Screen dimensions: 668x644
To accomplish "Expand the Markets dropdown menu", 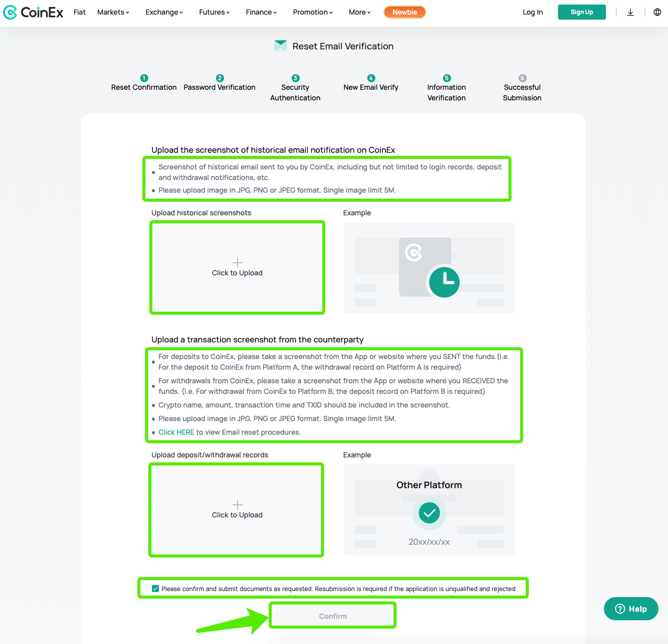I will pos(113,12).
